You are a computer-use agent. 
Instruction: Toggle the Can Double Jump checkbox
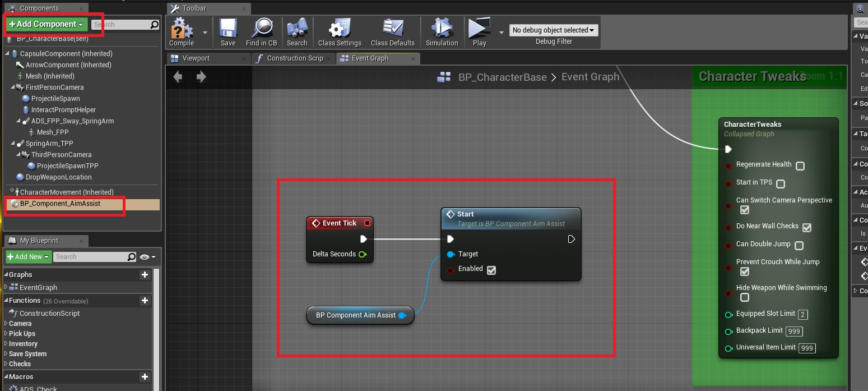799,246
